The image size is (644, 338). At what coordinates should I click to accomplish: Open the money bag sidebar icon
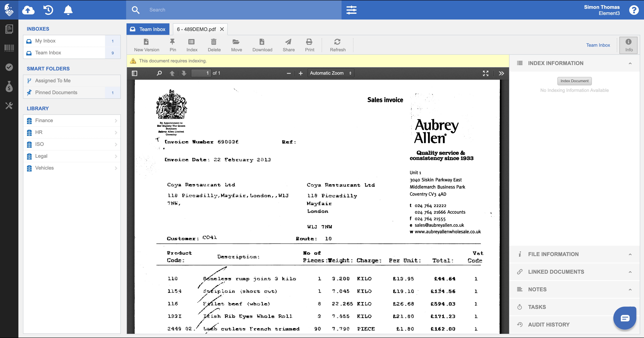[x=9, y=86]
